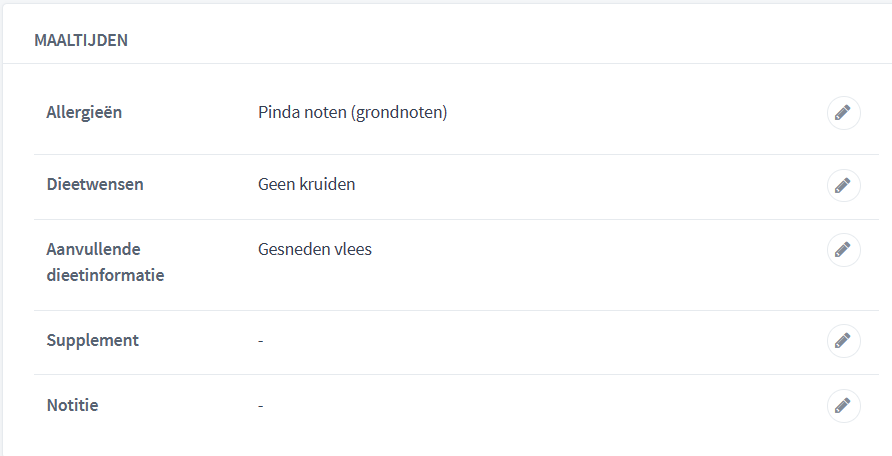The width and height of the screenshot is (892, 456).
Task: Click the Allergieën label
Action: (x=84, y=112)
